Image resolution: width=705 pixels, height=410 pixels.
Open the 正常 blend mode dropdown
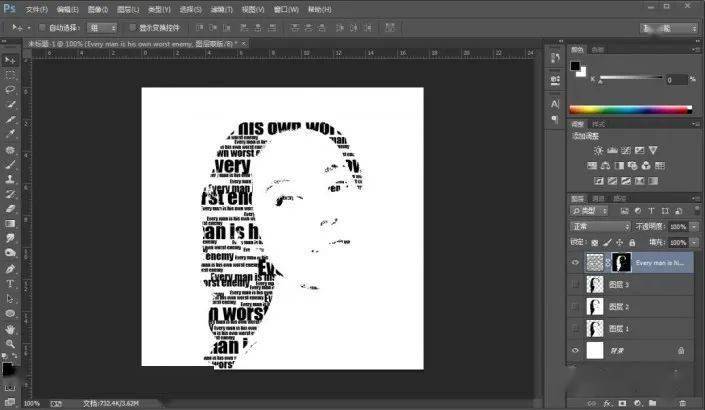click(x=600, y=227)
